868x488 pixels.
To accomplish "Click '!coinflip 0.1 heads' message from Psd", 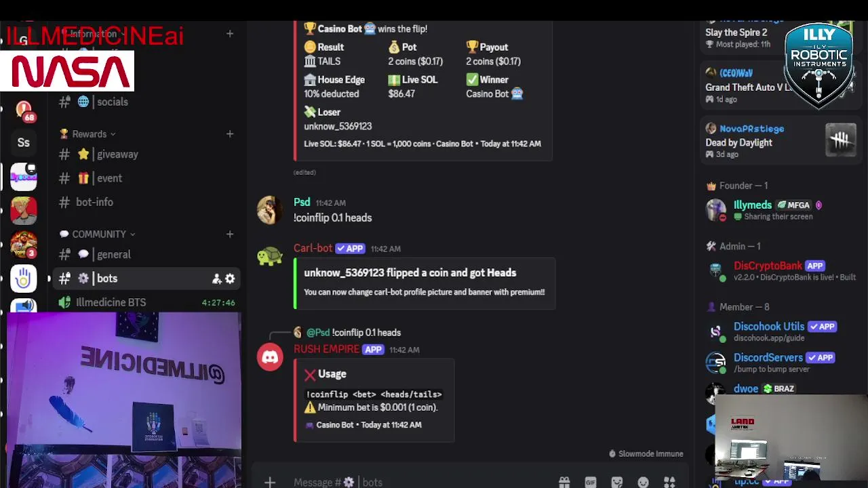I will (332, 218).
